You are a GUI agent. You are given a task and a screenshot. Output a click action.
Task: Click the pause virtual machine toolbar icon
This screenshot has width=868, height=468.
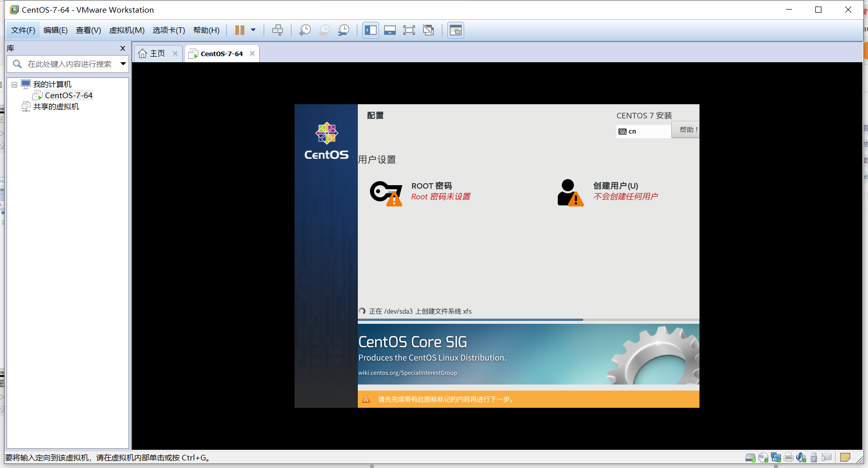(240, 30)
